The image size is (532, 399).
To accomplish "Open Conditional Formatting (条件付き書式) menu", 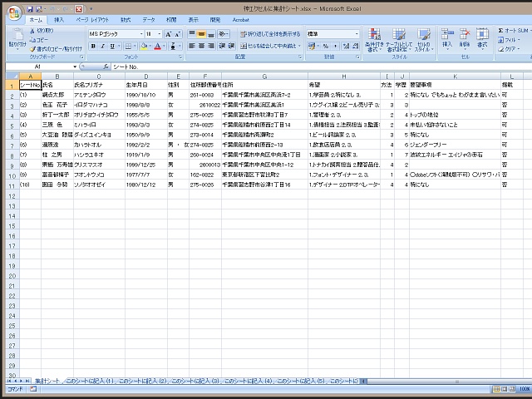I will 374,40.
